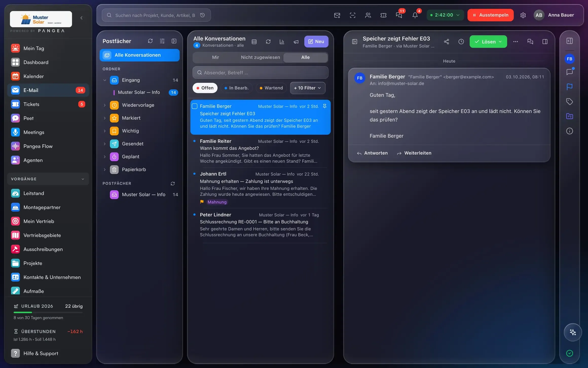Switch the conversation list layout view icon

pos(254,42)
